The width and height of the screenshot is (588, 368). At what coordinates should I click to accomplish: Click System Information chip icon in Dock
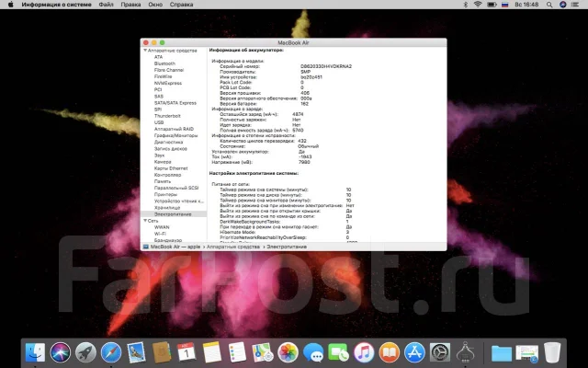click(x=465, y=352)
